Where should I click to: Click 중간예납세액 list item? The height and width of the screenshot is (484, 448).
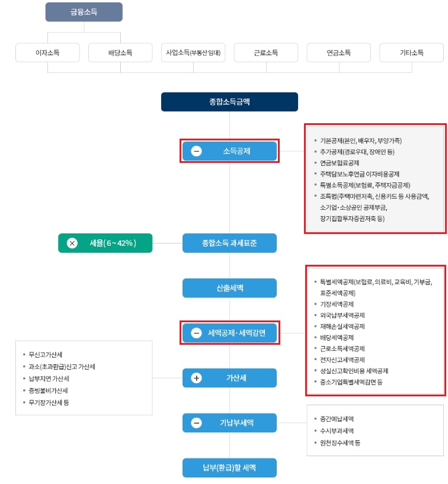[x=337, y=419]
